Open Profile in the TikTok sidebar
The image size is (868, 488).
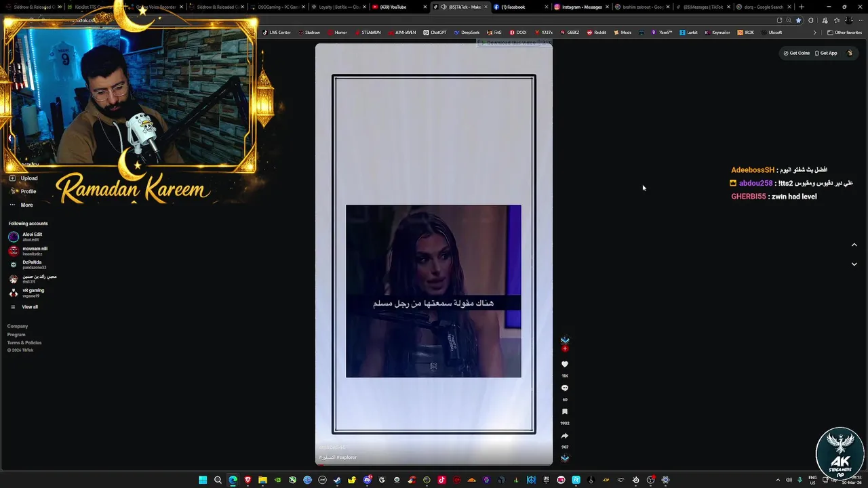coord(24,191)
